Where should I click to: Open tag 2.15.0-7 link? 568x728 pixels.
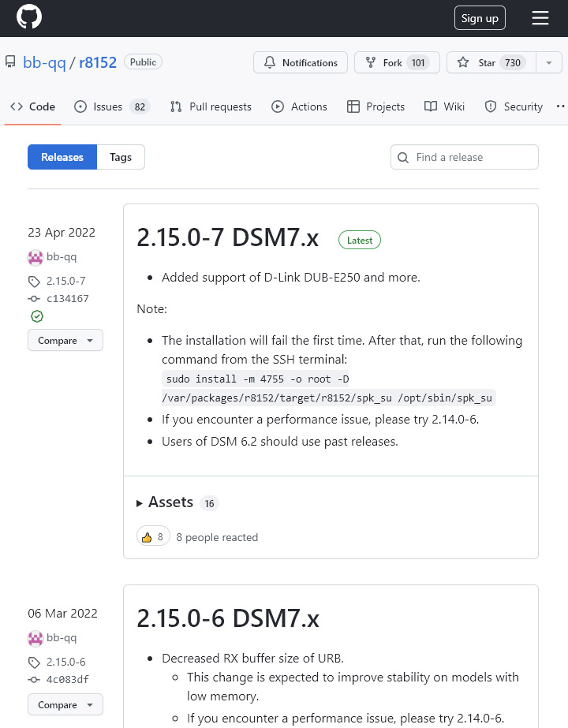pos(66,281)
